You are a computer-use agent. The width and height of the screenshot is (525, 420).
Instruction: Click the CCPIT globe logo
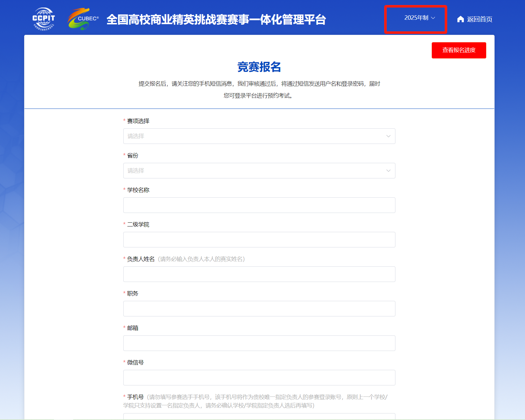tap(44, 19)
